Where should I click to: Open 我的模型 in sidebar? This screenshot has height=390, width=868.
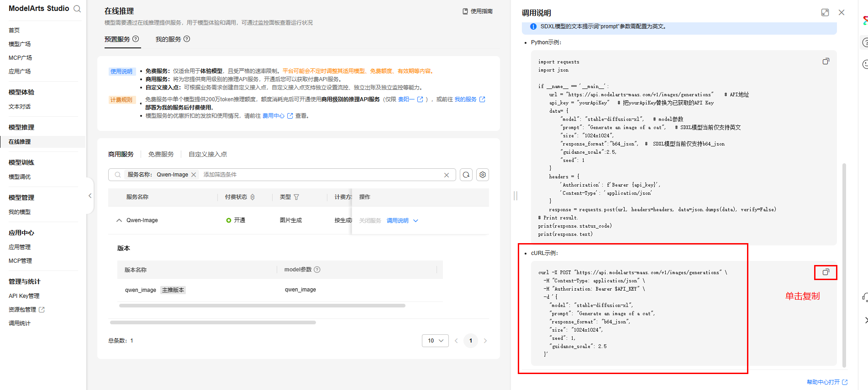(20, 212)
